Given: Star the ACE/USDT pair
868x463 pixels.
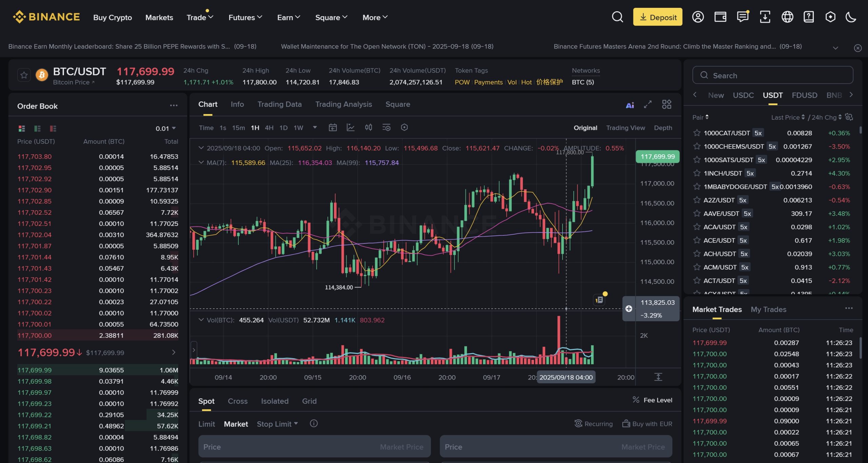Looking at the screenshot, I should click(x=697, y=240).
